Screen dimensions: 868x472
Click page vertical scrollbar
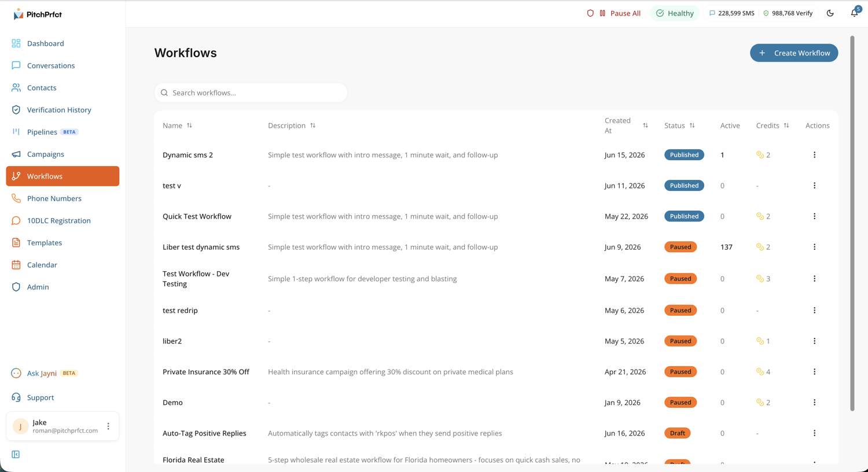point(852,223)
